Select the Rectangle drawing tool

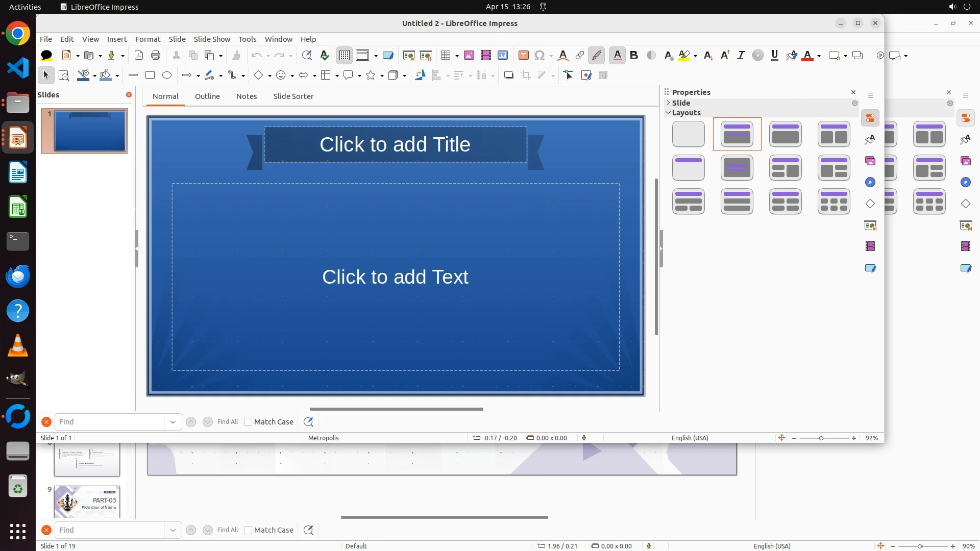point(150,76)
